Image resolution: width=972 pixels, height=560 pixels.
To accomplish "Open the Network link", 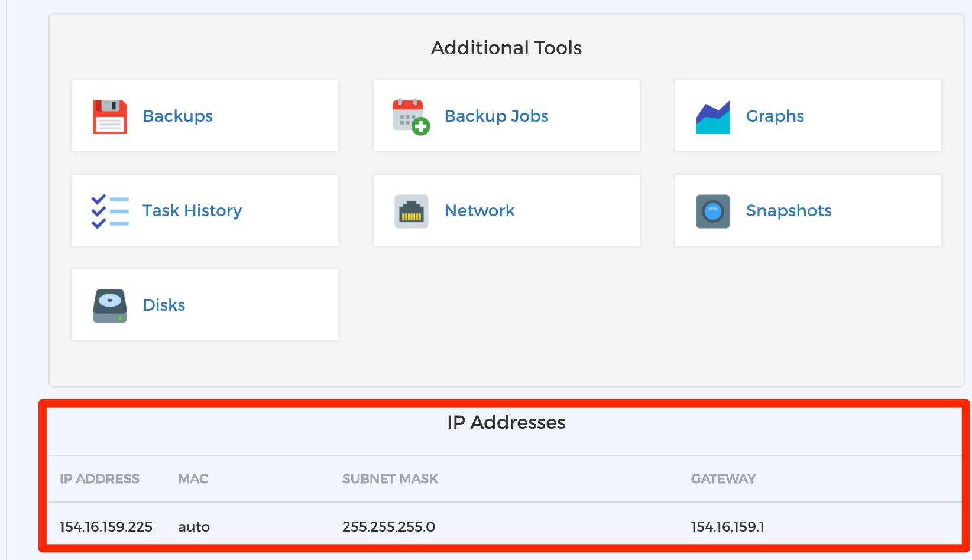I will pyautogui.click(x=479, y=210).
